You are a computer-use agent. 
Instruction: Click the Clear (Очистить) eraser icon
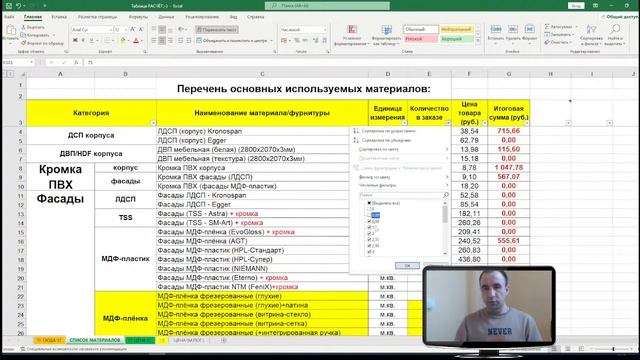pos(547,42)
